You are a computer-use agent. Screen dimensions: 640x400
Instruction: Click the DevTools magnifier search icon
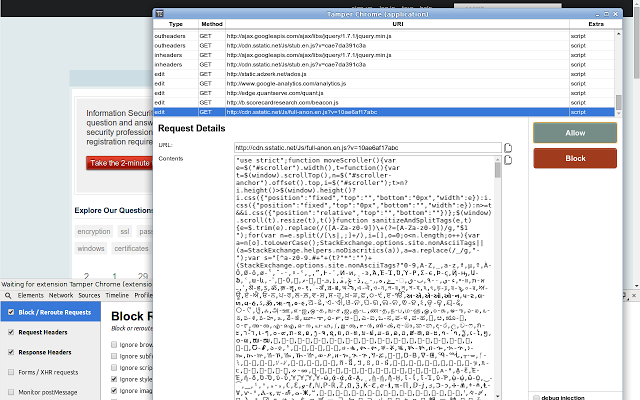(x=8, y=295)
